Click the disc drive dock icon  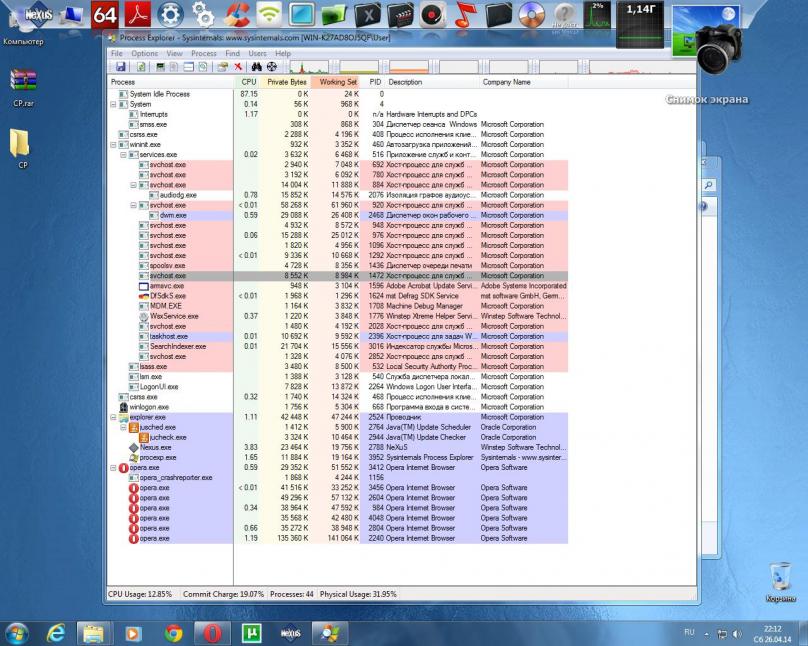coord(531,15)
